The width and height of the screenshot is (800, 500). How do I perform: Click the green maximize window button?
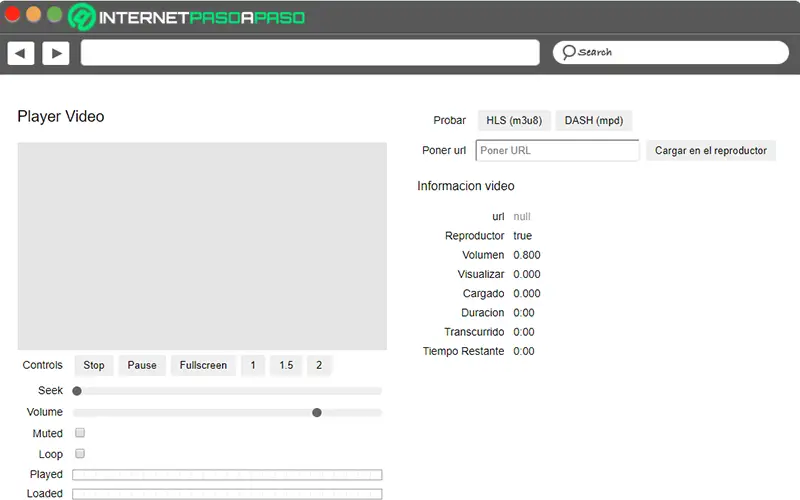55,14
